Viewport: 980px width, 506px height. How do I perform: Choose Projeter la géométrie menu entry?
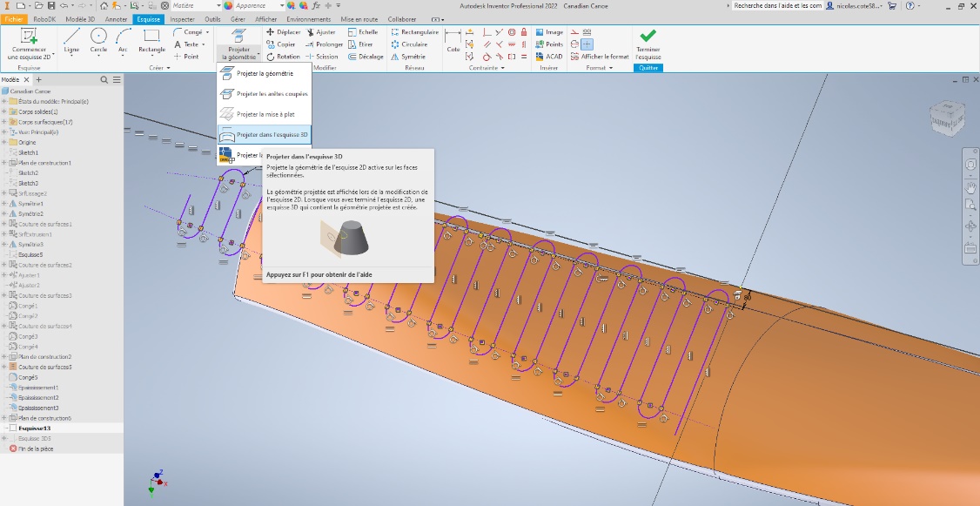264,74
